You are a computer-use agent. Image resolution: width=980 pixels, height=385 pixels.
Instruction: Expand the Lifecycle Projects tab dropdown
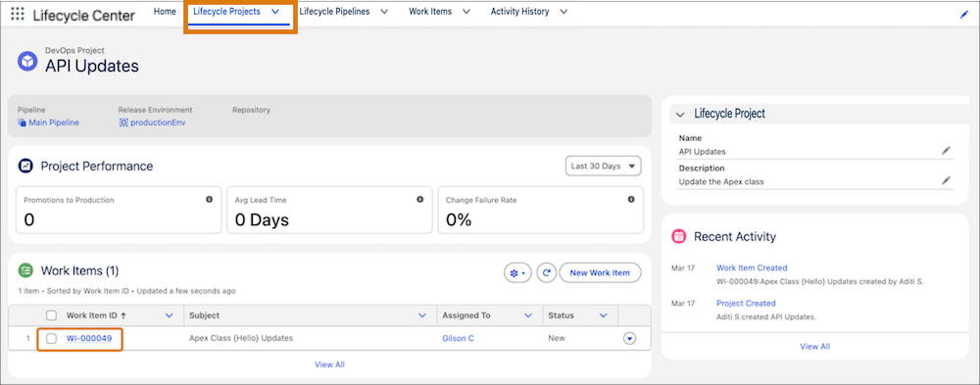click(275, 12)
